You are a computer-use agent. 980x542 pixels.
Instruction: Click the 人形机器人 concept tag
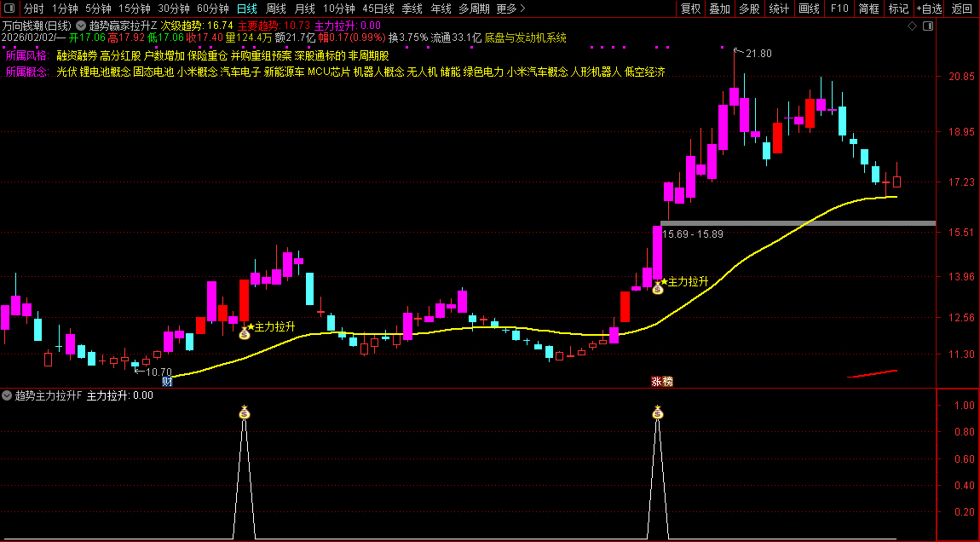pos(597,72)
